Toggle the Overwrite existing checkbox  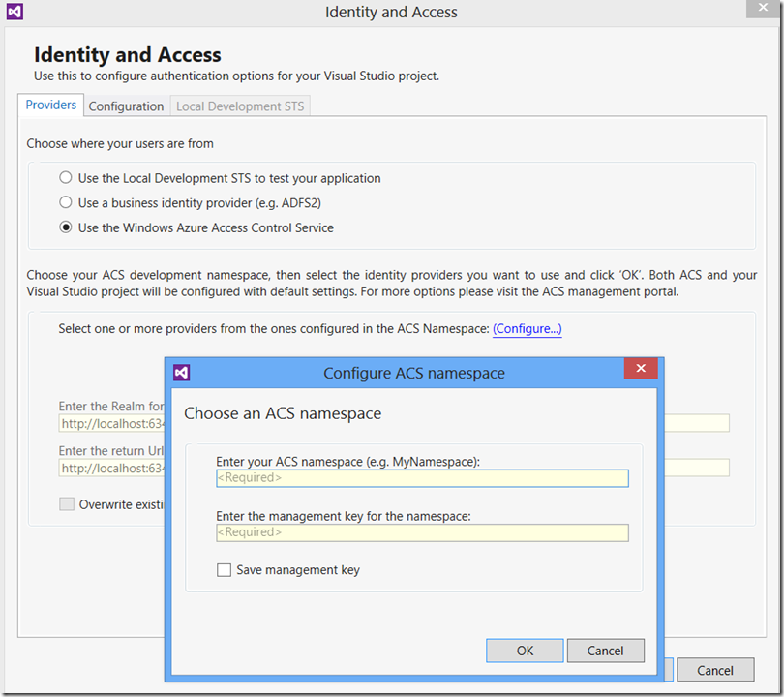(x=67, y=504)
